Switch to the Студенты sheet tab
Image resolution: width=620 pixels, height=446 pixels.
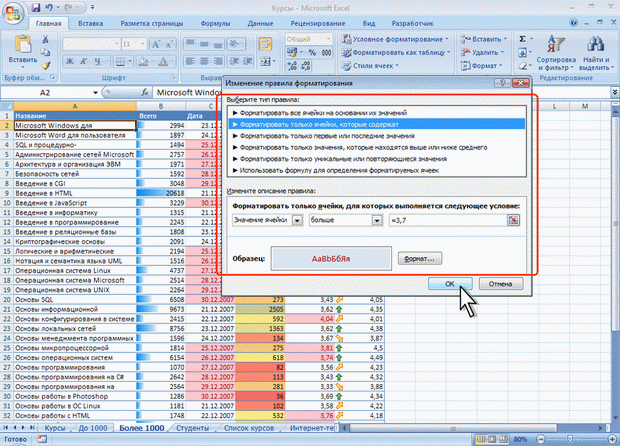(193, 428)
